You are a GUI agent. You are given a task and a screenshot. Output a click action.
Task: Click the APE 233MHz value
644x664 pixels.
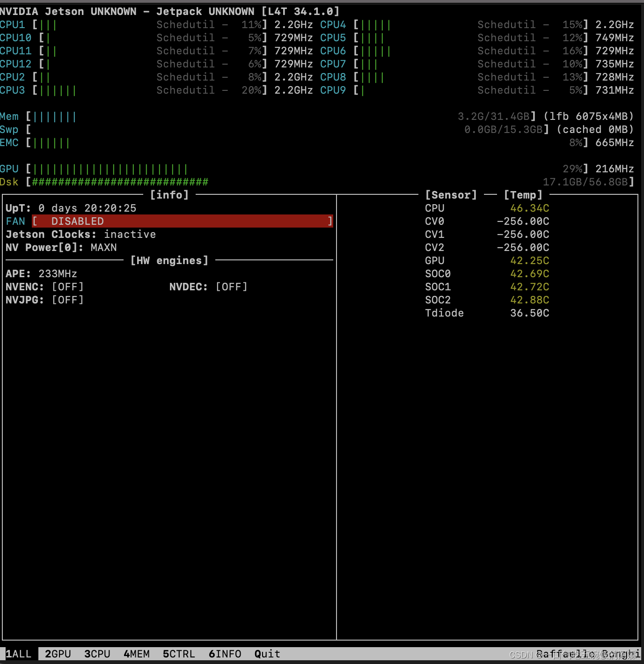pos(58,273)
